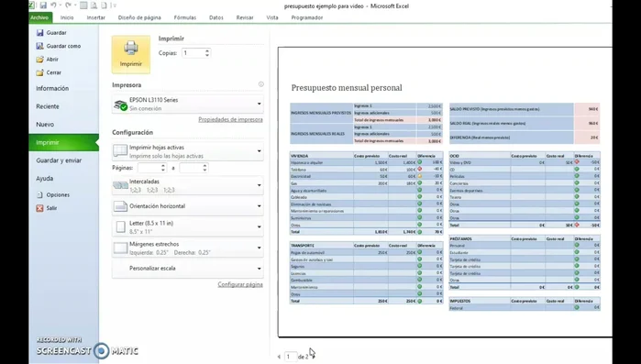
Task: Click the Intercaladas collate icon
Action: [120, 185]
